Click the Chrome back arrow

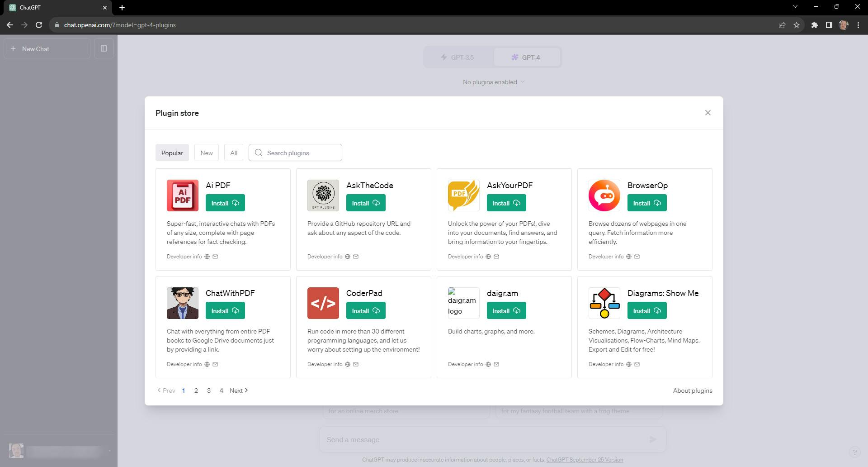[x=10, y=25]
